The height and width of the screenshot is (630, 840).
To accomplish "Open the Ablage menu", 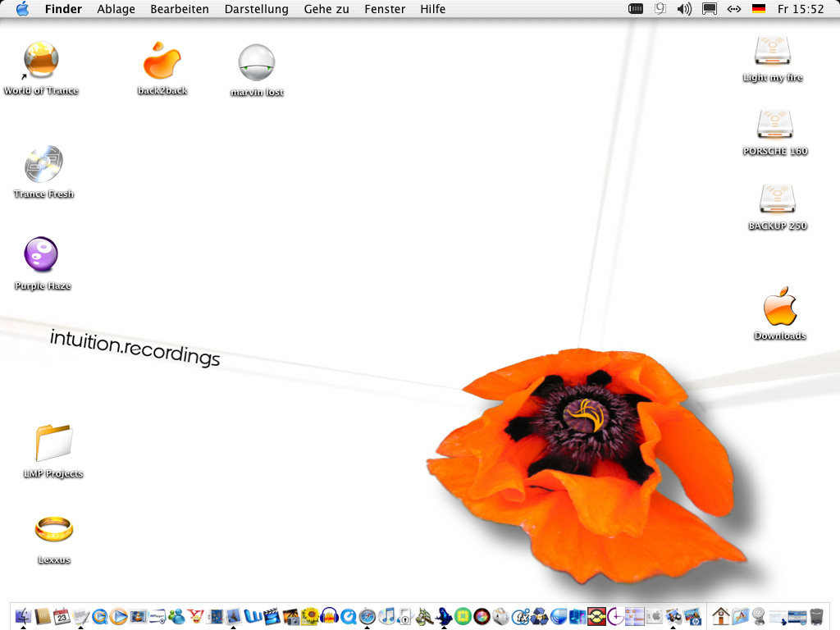I will click(x=116, y=9).
